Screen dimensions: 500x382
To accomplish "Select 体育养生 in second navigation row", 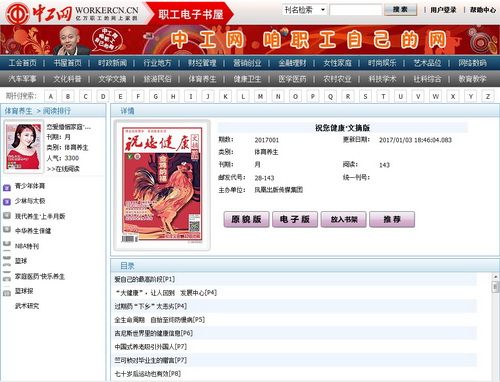I will [202, 79].
